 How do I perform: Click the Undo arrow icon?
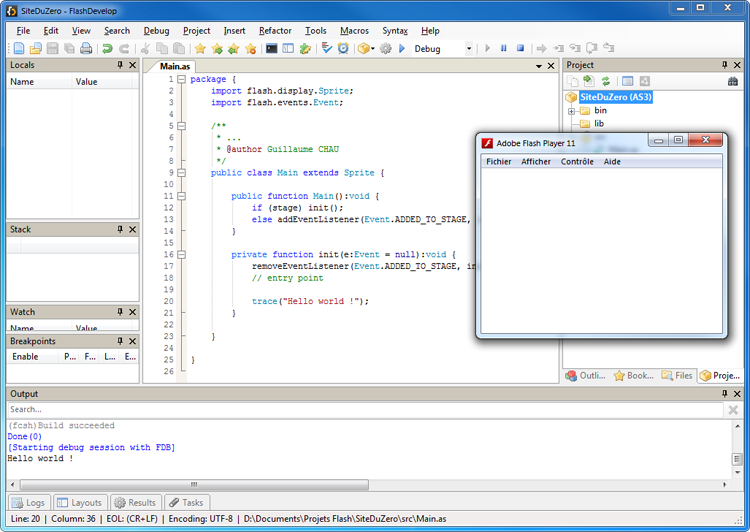(x=107, y=48)
